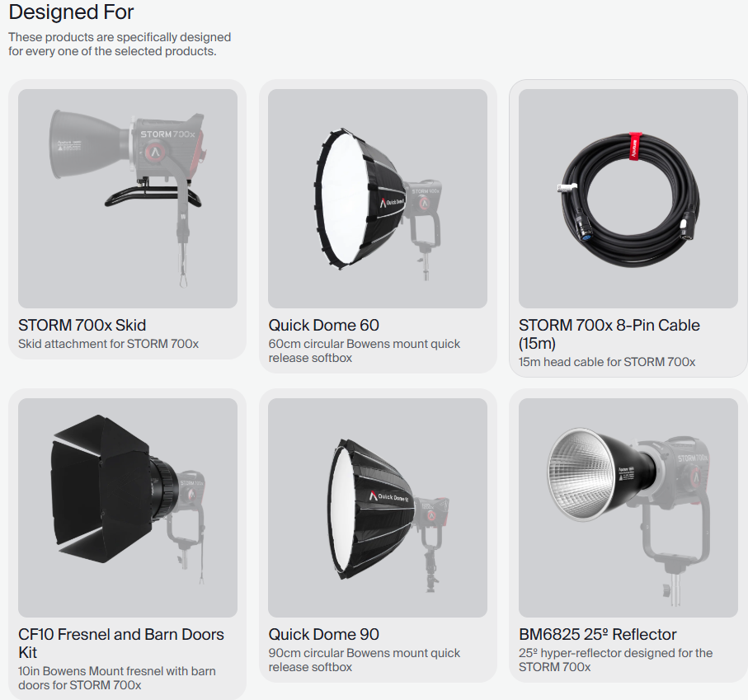Click the "Designed For" section heading

click(x=71, y=12)
